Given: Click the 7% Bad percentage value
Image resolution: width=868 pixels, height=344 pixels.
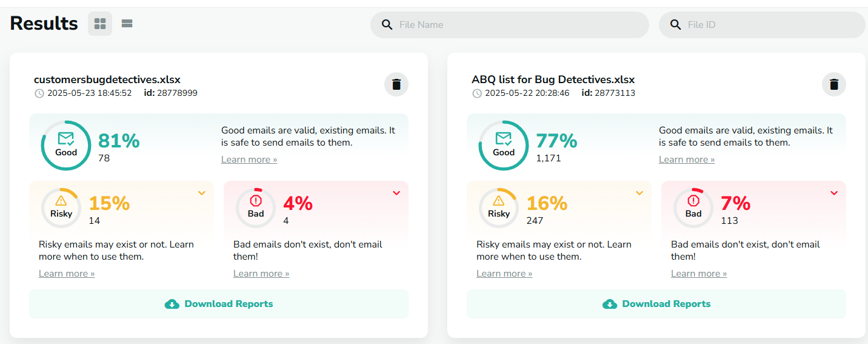Looking at the screenshot, I should [x=736, y=203].
